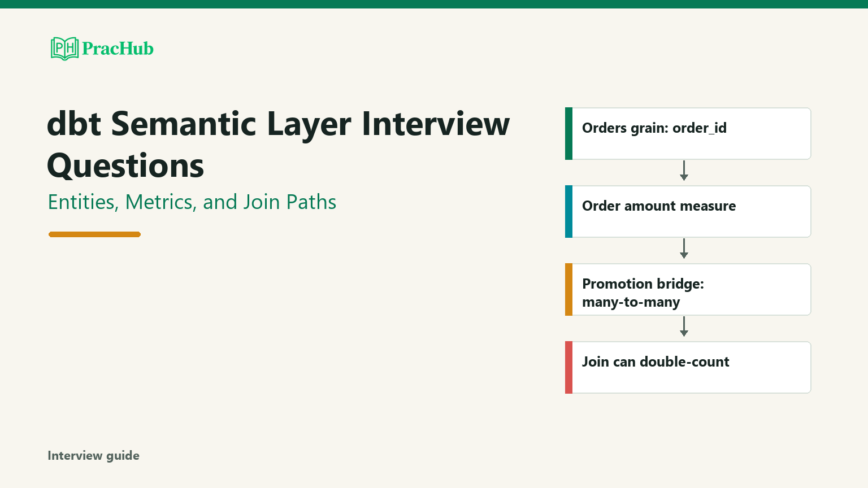Click the PracHub brand name text

[118, 49]
